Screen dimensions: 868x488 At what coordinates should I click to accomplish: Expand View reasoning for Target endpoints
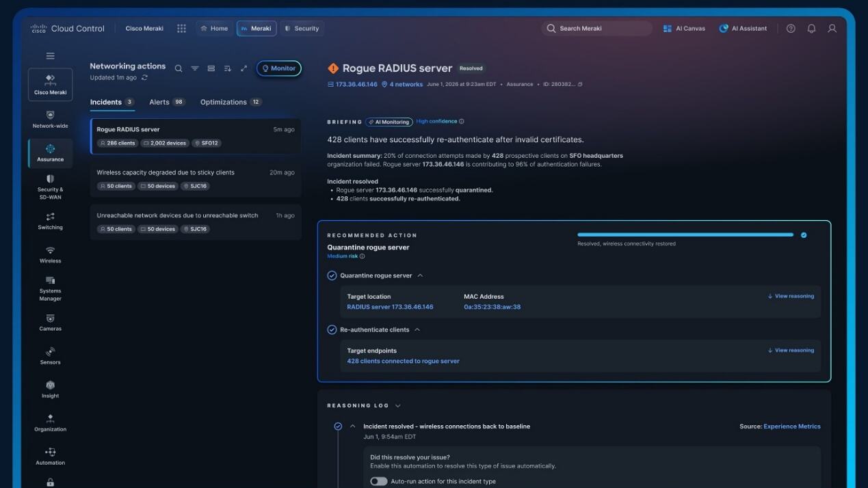[791, 350]
